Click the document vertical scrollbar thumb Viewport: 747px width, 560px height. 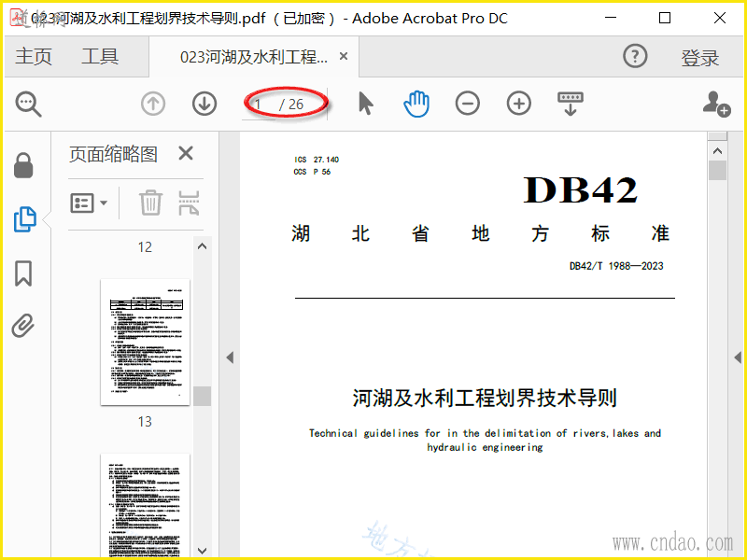pos(717,171)
